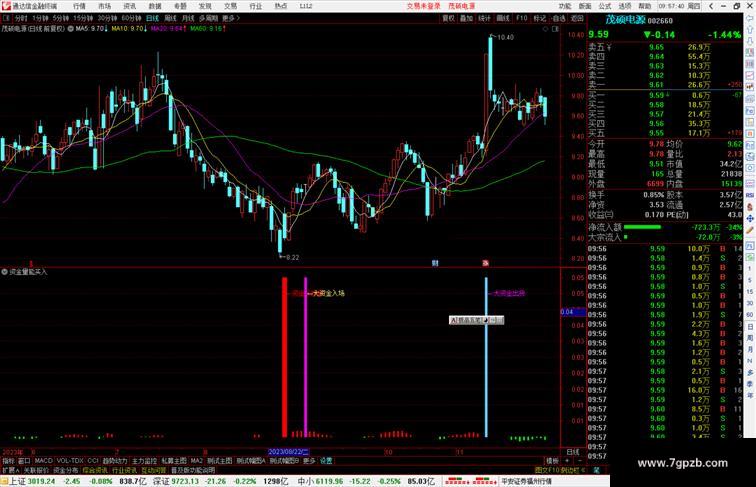The image size is (756, 487).
Task: Switch chart to 1分钟 period
Action: click(40, 18)
